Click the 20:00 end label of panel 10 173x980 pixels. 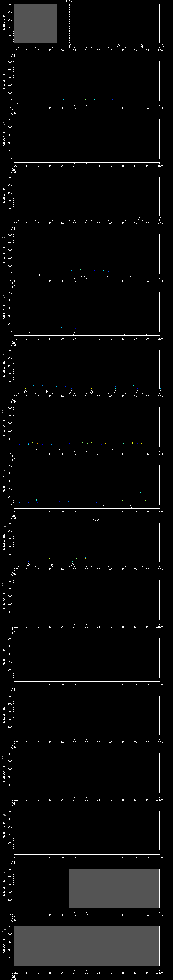pyautogui.click(x=159, y=569)
